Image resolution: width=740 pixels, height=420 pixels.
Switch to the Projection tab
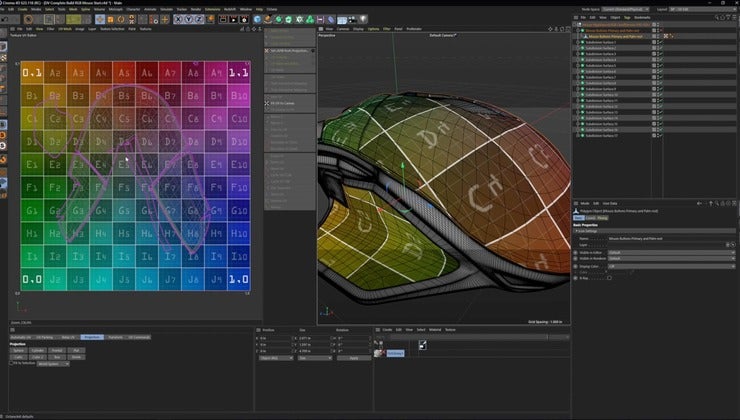point(92,337)
